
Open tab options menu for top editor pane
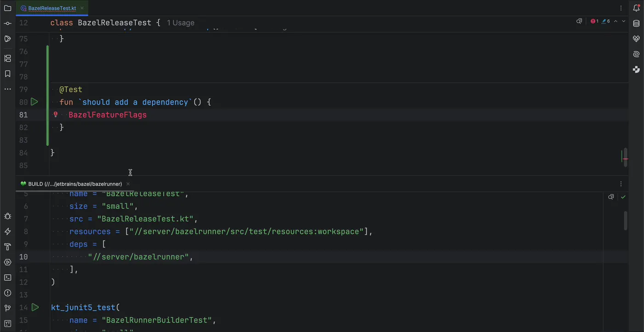pos(621,8)
